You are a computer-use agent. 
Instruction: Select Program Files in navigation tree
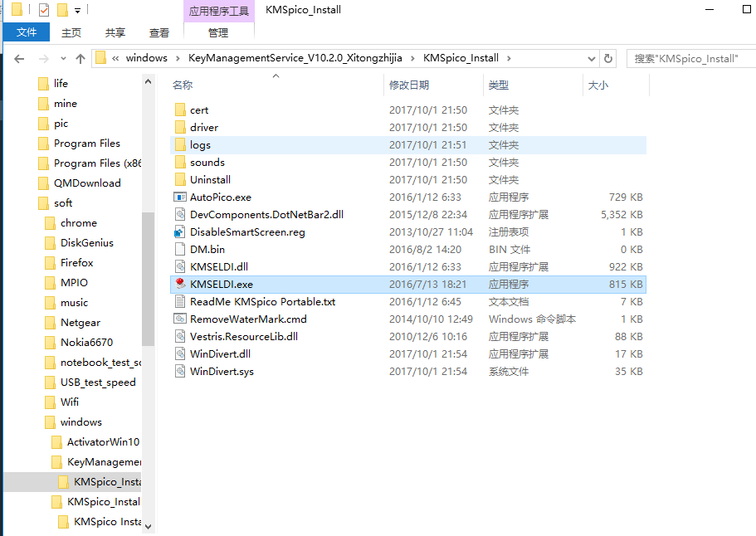click(87, 144)
